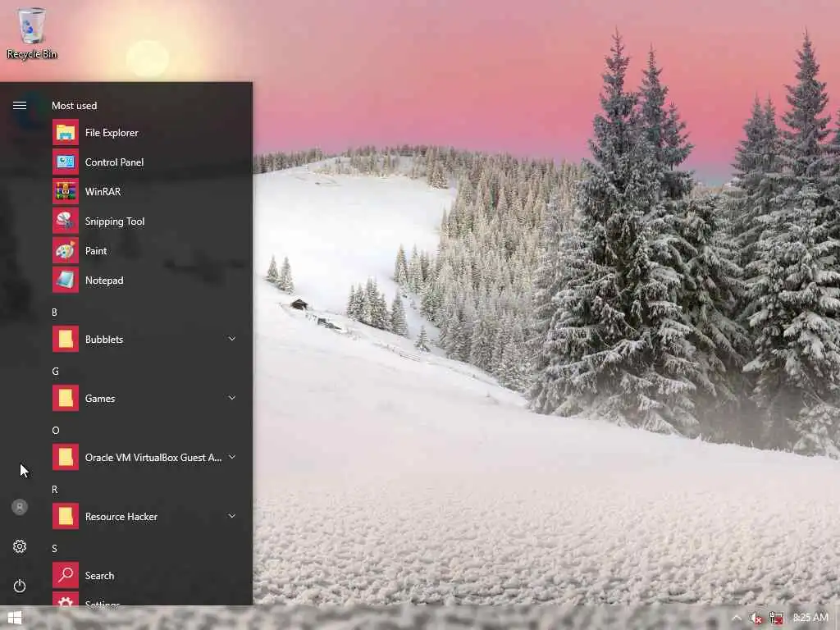Expand Oracle VM VirtualBox Guest chevron
This screenshot has width=840, height=630.
(232, 457)
